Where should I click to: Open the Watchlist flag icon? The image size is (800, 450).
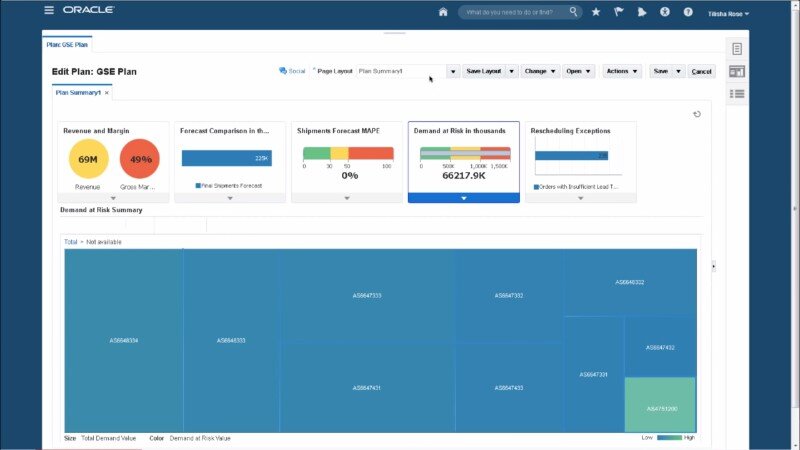[x=619, y=12]
